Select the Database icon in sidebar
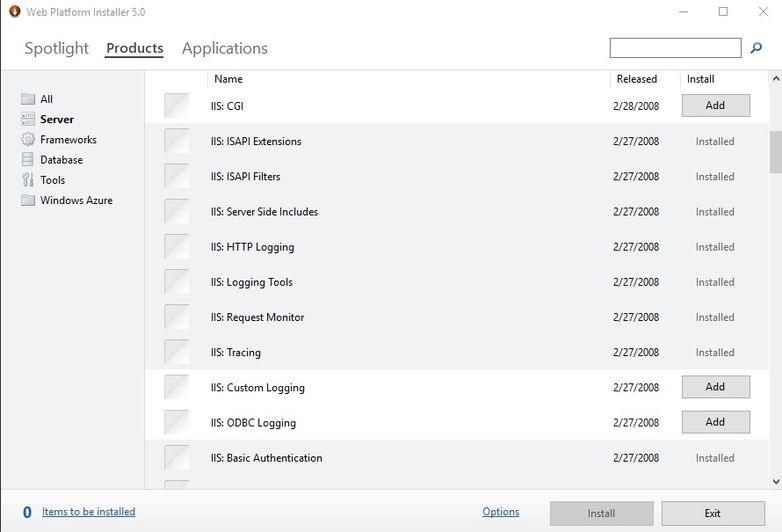782x532 pixels. pyautogui.click(x=28, y=160)
